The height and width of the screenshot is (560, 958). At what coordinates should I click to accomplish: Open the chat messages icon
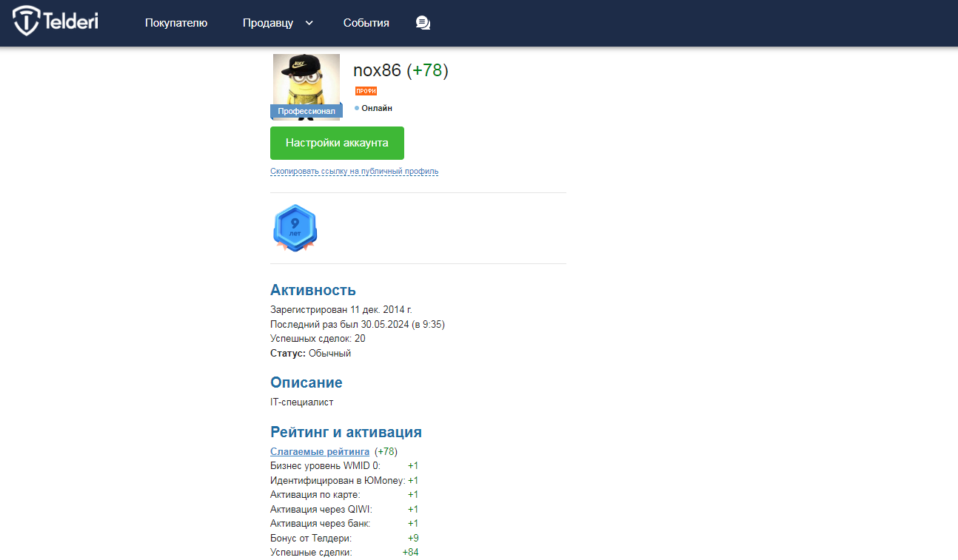coord(423,23)
